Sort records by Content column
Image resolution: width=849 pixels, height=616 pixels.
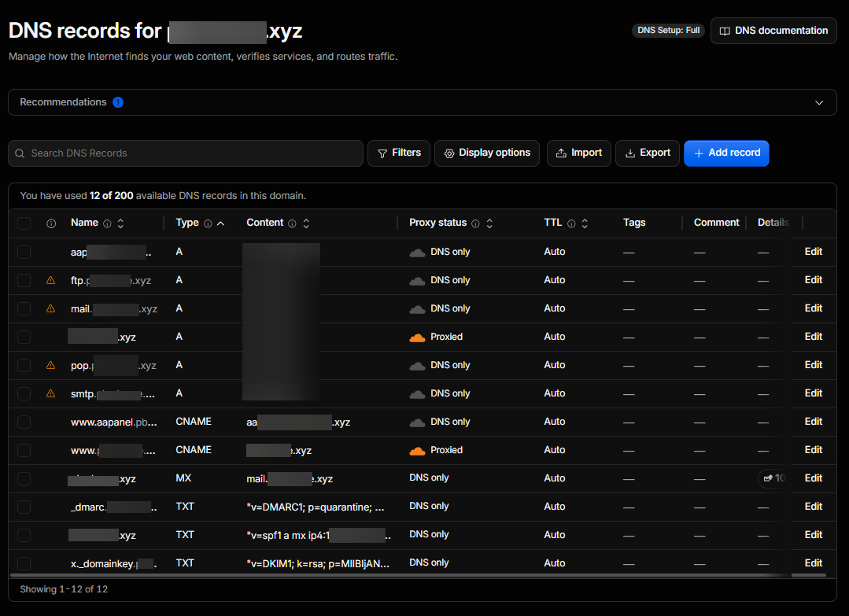(306, 223)
